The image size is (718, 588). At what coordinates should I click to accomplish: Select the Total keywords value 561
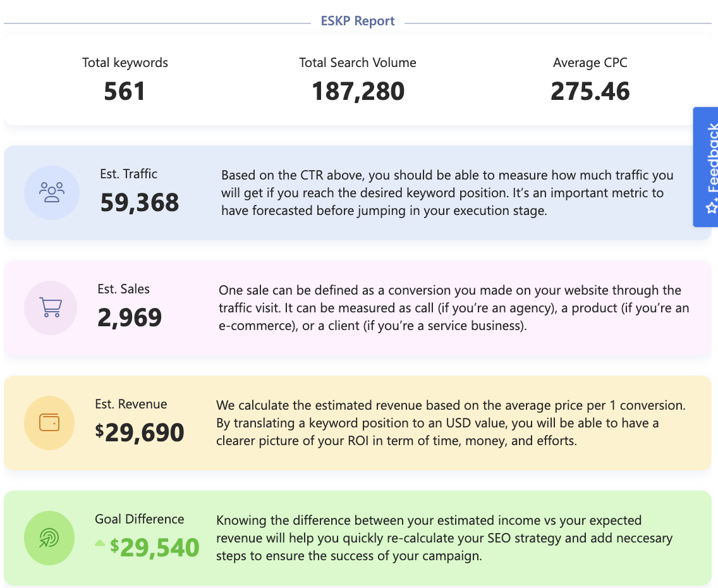[125, 91]
